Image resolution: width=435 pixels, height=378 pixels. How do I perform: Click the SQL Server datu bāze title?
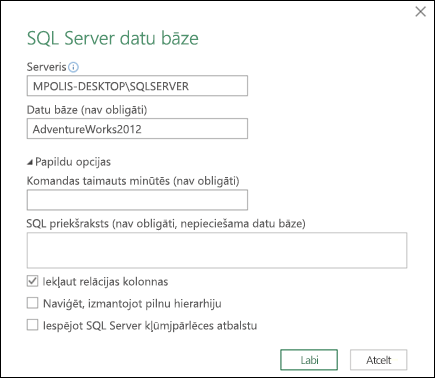point(113,38)
